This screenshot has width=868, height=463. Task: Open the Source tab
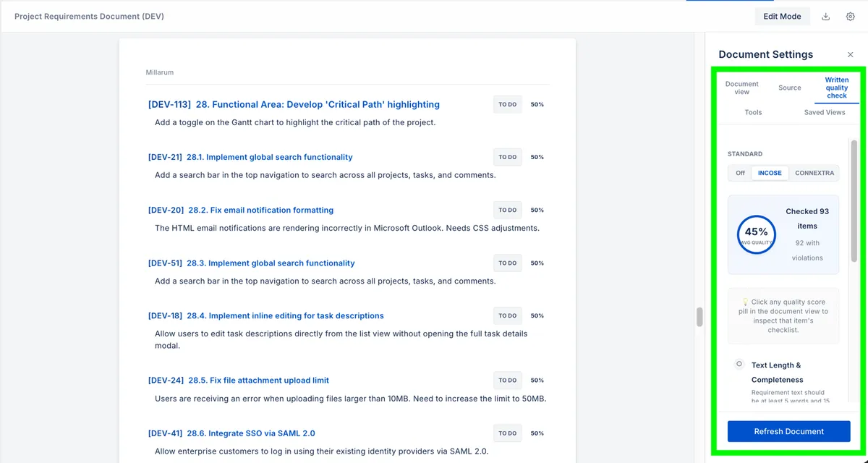(x=789, y=88)
